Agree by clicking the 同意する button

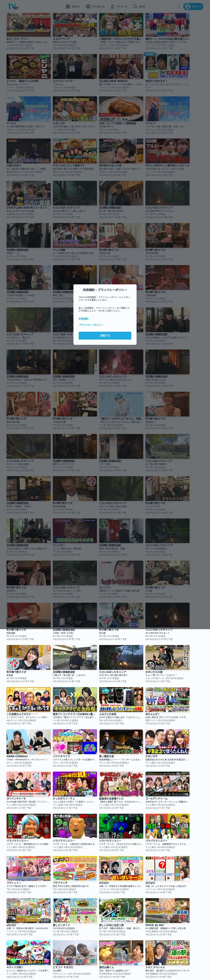point(105,335)
